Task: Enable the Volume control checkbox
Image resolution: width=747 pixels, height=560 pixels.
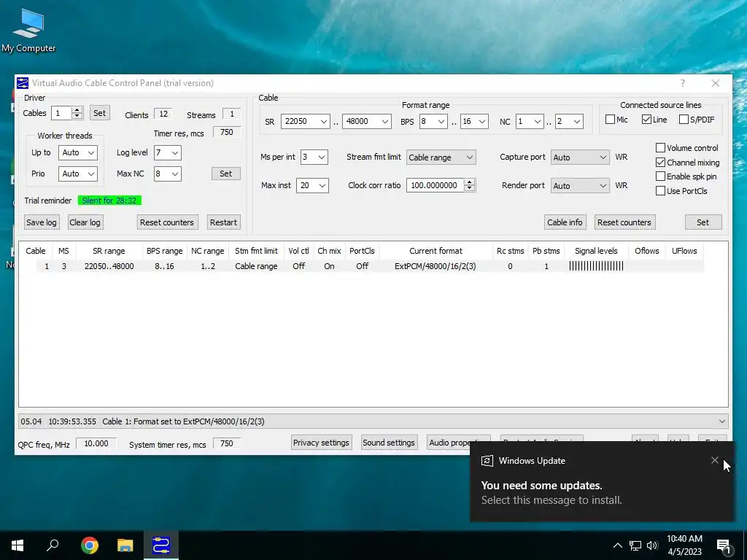Action: [660, 148]
